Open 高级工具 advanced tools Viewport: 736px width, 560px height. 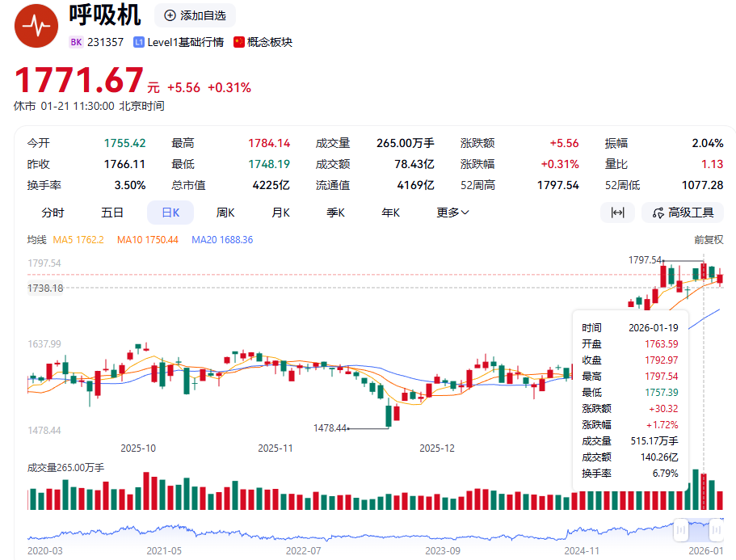click(683, 213)
